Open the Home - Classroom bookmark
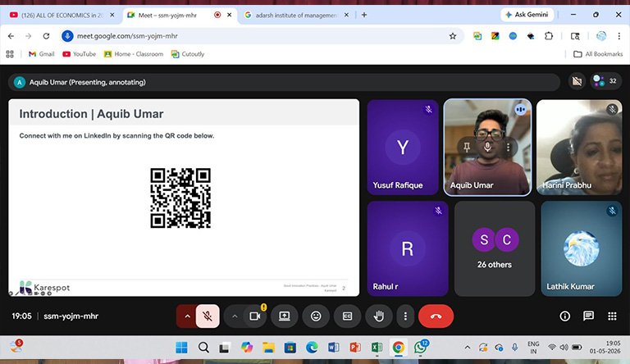The width and height of the screenshot is (630, 364). [134, 54]
